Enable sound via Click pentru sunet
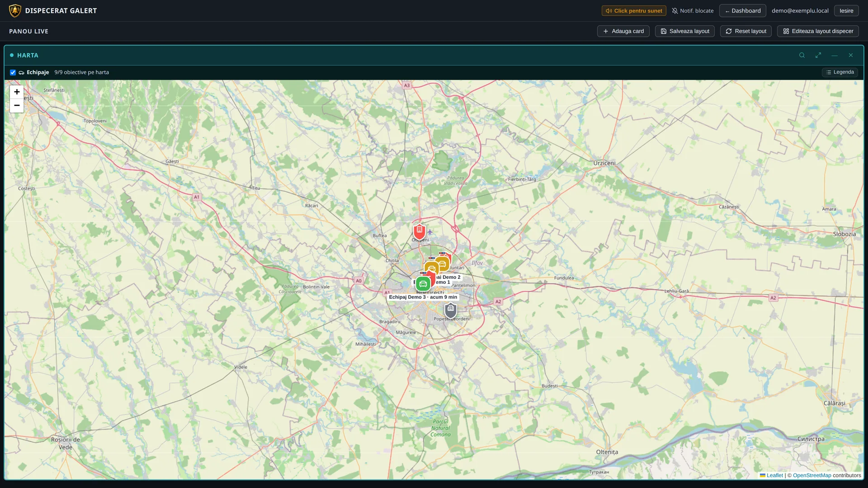Screen dimensions: 868x488 tap(634, 10)
